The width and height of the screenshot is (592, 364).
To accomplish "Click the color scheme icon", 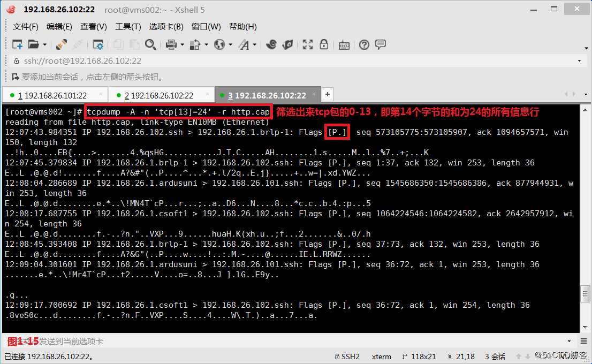I will click(195, 44).
